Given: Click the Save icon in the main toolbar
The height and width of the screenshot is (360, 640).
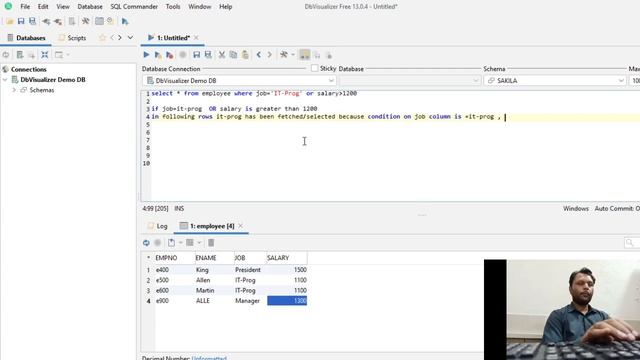Looking at the screenshot, I should pyautogui.click(x=21, y=21).
